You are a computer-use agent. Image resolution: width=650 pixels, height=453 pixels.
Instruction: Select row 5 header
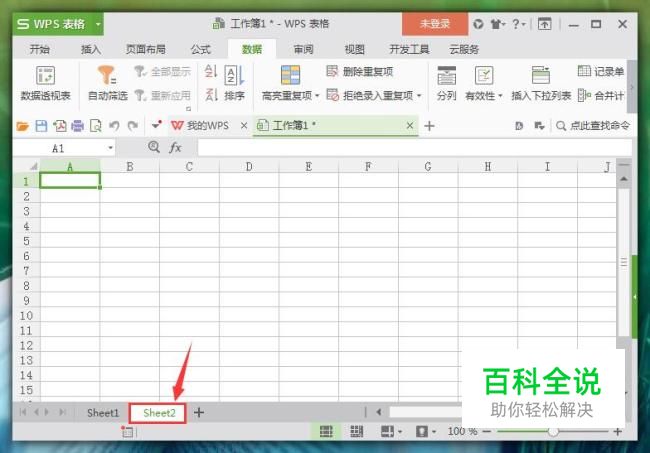pos(26,241)
